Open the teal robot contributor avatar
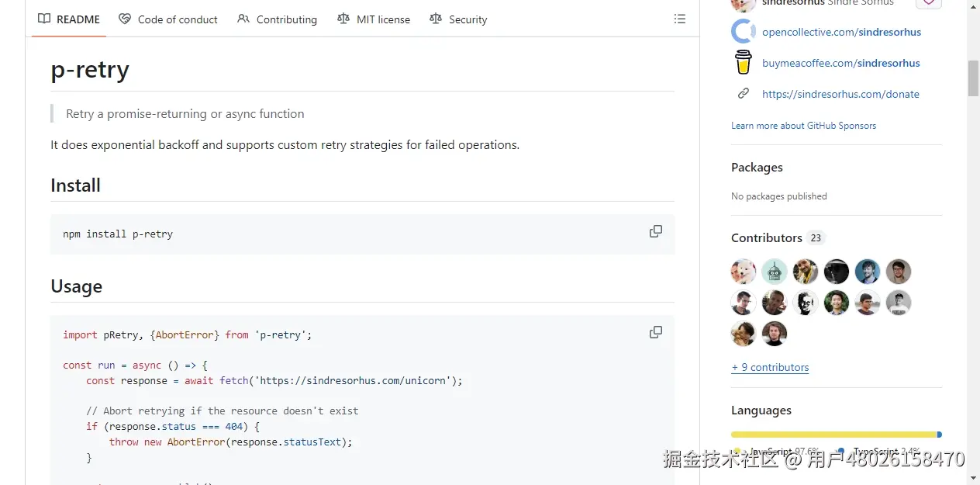 [x=775, y=272]
